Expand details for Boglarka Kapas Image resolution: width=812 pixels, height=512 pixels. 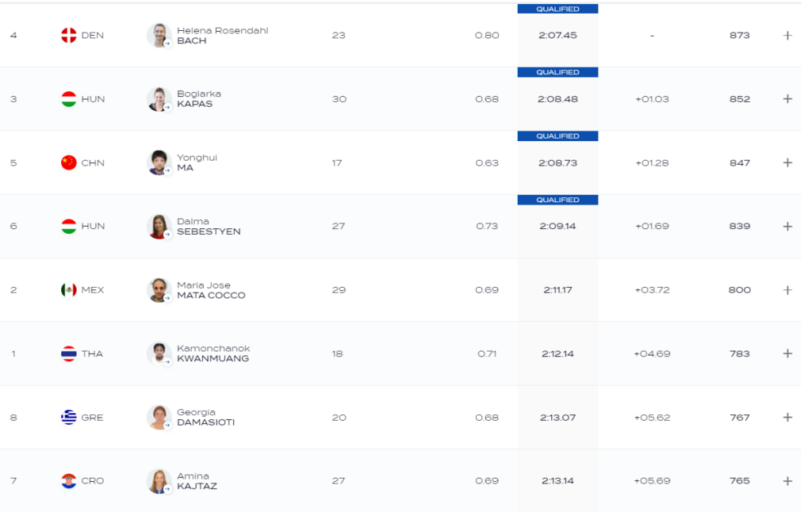(787, 99)
